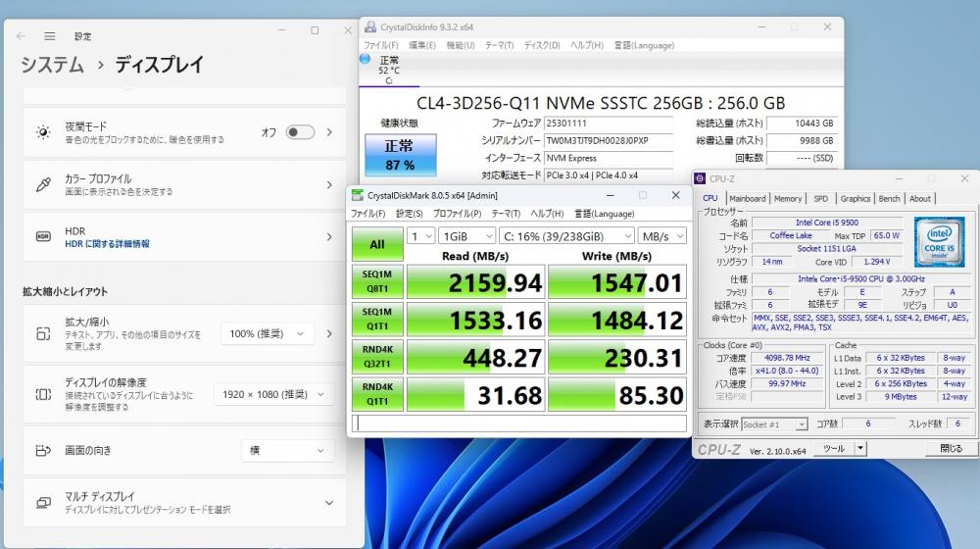Click the HDR badge icon
This screenshot has height=549, width=980.
[x=43, y=236]
